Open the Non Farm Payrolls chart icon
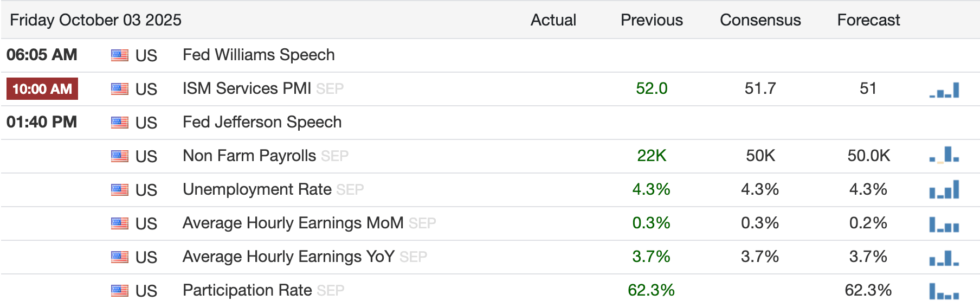Screen dimensions: 980x307 pyautogui.click(x=944, y=155)
